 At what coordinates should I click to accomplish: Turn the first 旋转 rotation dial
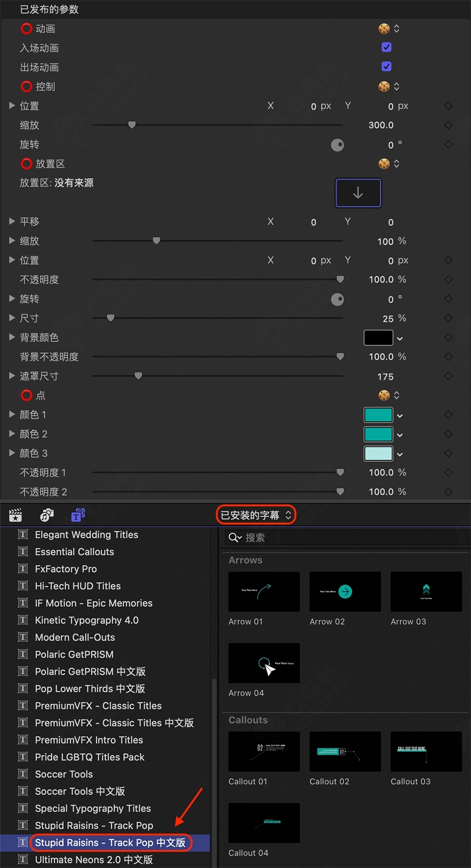[x=338, y=145]
